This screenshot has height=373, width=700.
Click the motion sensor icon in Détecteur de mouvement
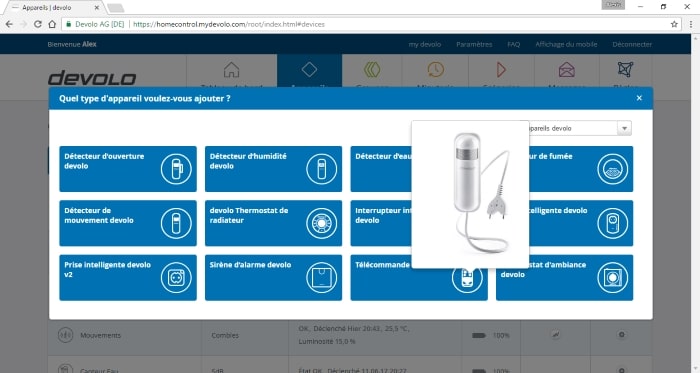(x=176, y=223)
